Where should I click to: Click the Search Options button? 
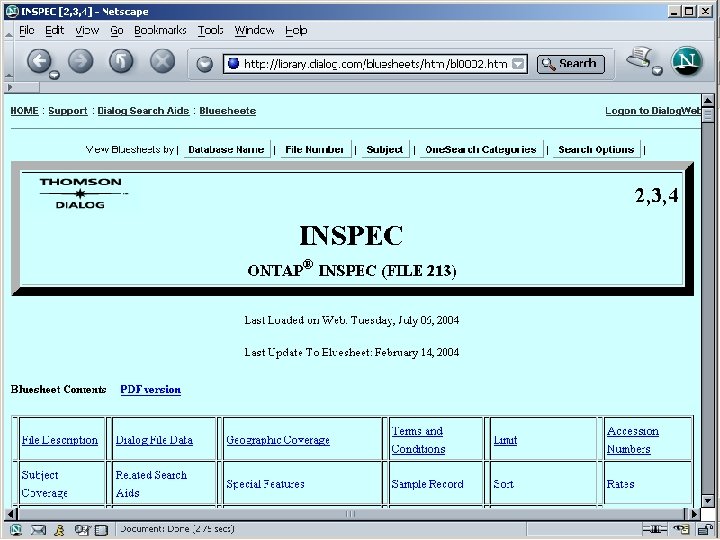coord(596,149)
